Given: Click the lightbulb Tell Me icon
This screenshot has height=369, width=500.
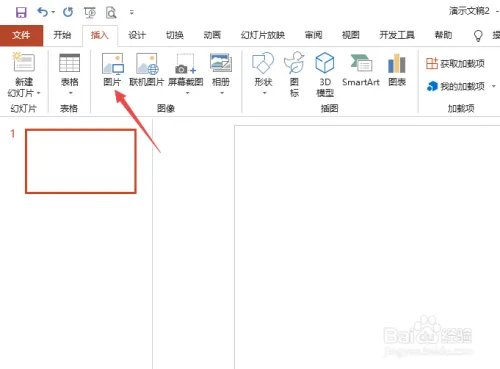Looking at the screenshot, I should pos(478,35).
